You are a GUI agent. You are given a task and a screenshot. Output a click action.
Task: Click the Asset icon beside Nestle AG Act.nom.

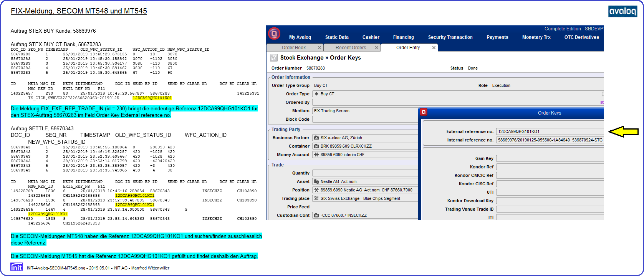pos(316,181)
